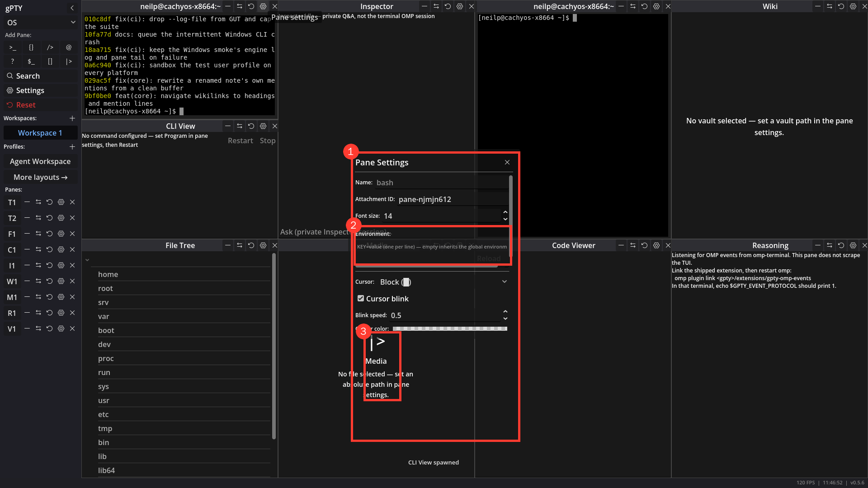
Task: Decrease Blink speed with the down arrow
Action: pos(505,319)
